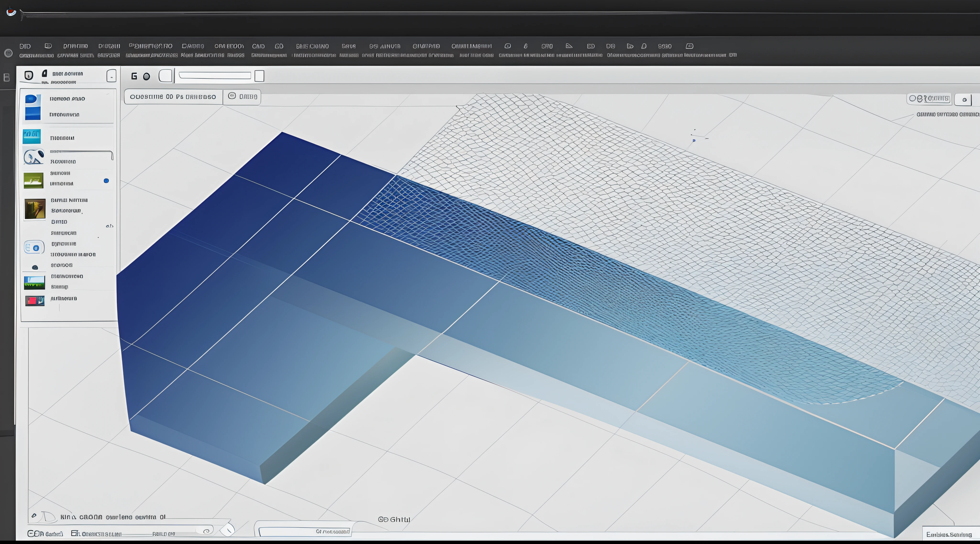Toggle the switch-shaped icon with the blue dot
980x544 pixels.
34,247
